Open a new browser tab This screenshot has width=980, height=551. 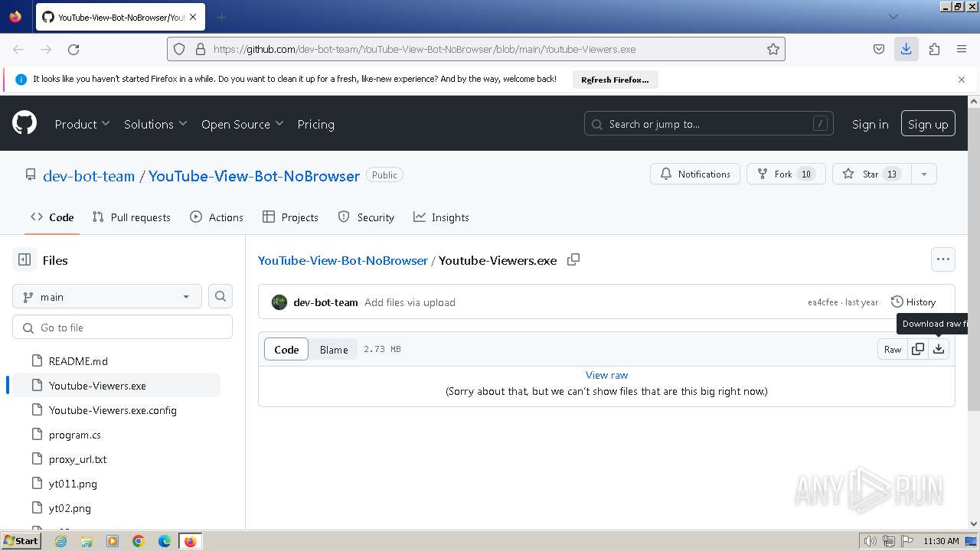point(221,17)
